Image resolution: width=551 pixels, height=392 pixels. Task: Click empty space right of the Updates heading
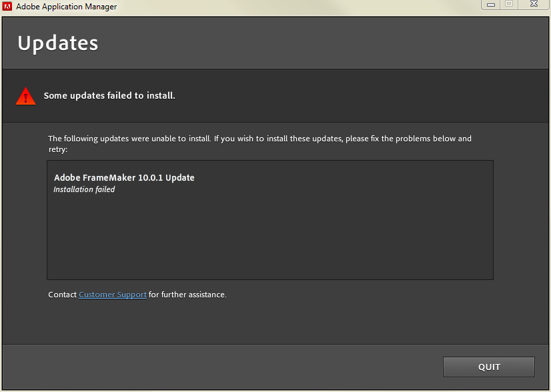tap(320, 43)
